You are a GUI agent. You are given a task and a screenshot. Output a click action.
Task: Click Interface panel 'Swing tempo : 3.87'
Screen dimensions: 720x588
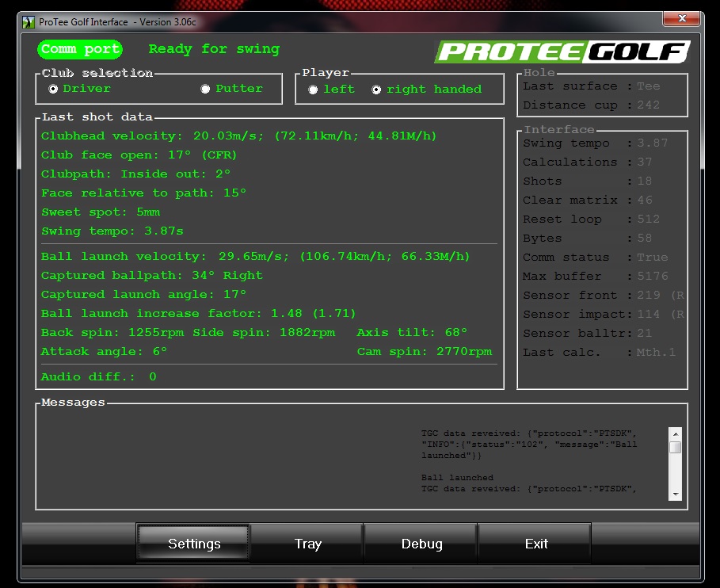[596, 143]
